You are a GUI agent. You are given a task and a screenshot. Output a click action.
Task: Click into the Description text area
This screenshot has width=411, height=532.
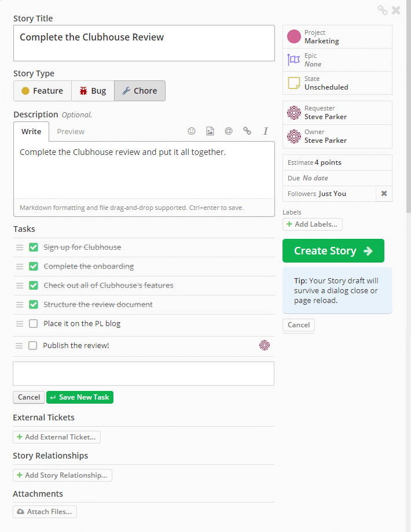pyautogui.click(x=144, y=170)
